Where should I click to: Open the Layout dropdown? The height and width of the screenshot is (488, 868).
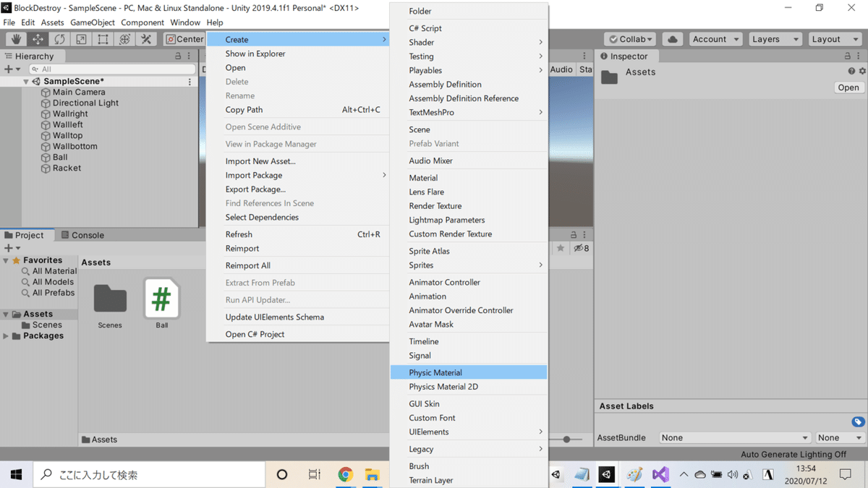(835, 39)
